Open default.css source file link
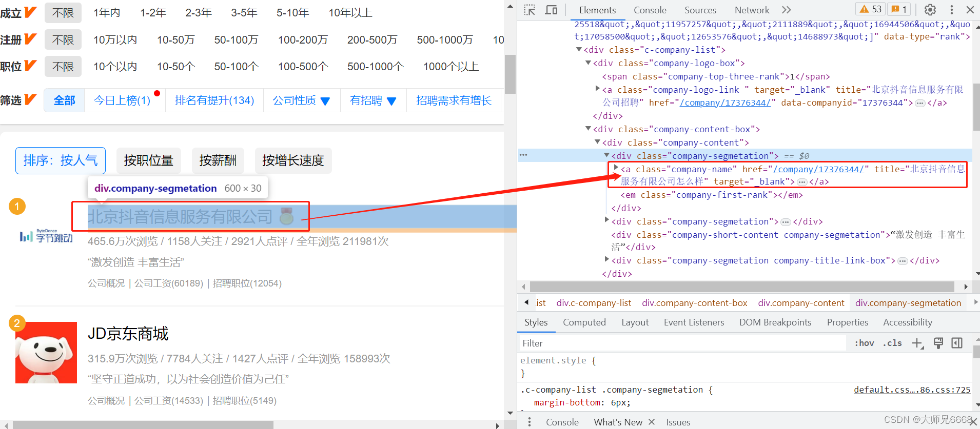The image size is (980, 429). (912, 390)
